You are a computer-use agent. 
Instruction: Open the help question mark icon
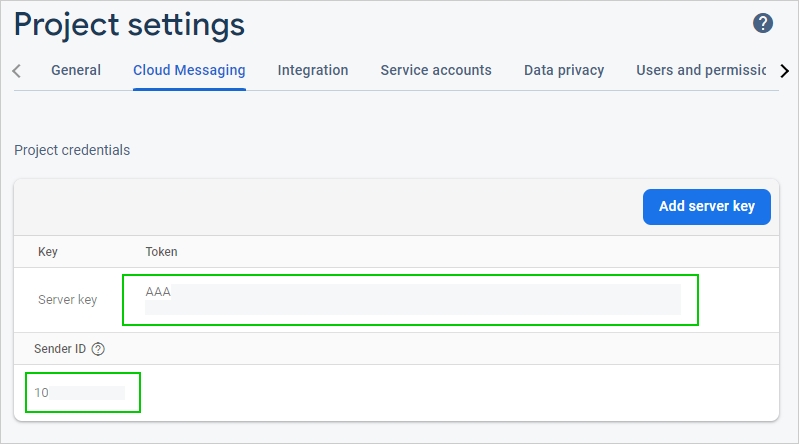click(x=763, y=23)
